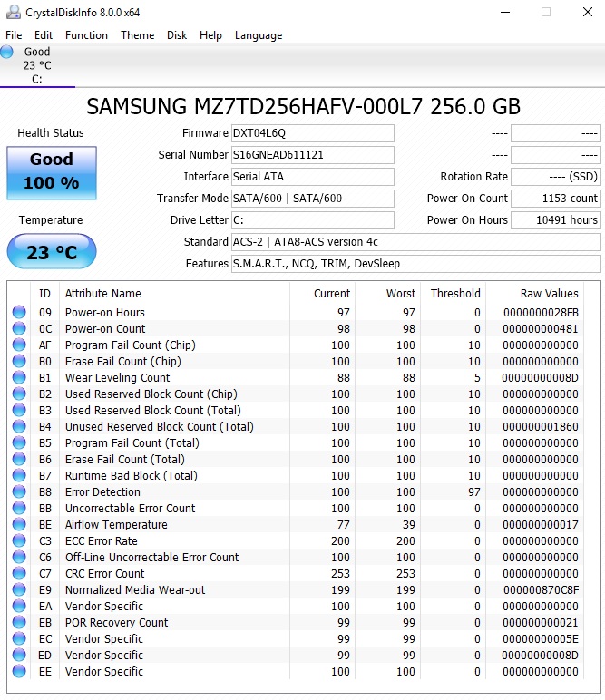The image size is (605, 700).
Task: Click the Features field with S.M.A.R.T.
Action: tap(416, 264)
